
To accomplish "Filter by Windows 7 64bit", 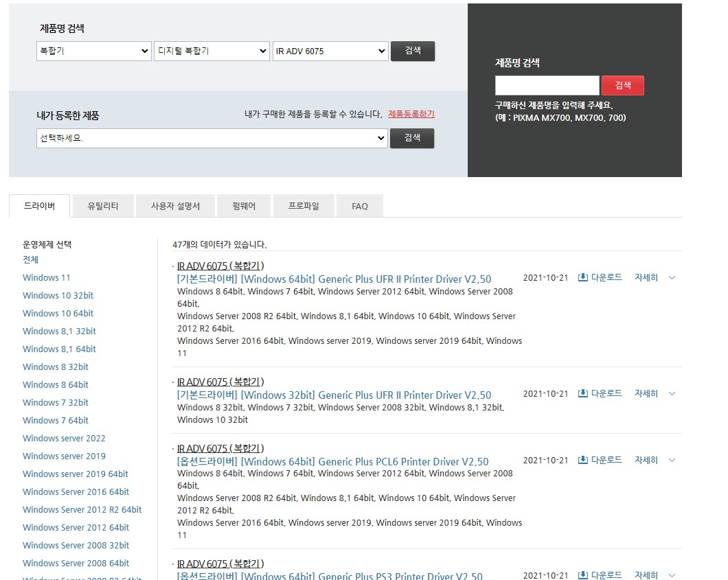I will [56, 420].
